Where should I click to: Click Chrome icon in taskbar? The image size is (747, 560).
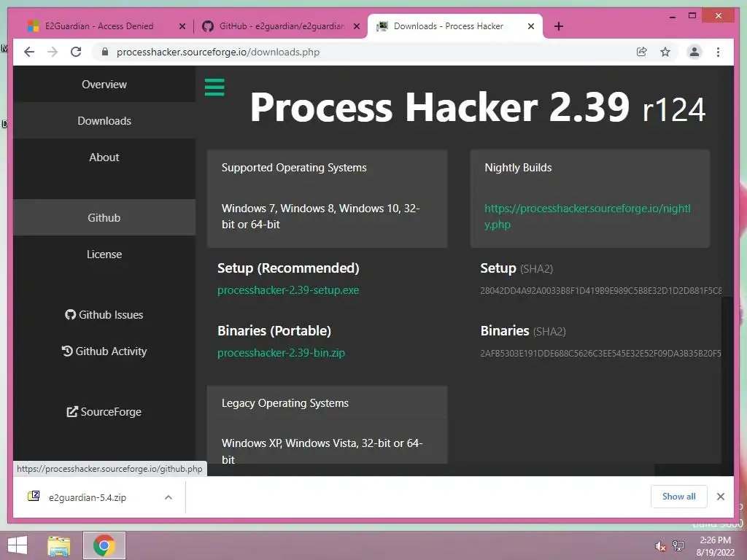click(x=104, y=545)
